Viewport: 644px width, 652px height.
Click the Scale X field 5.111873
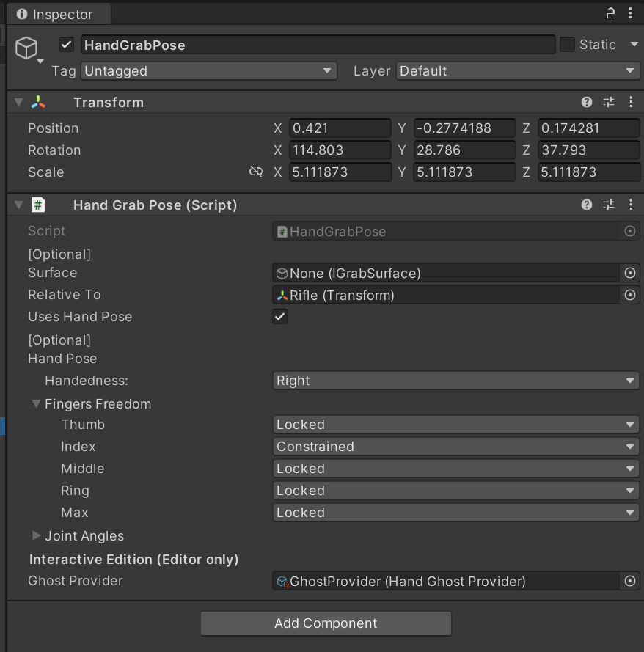pyautogui.click(x=340, y=172)
